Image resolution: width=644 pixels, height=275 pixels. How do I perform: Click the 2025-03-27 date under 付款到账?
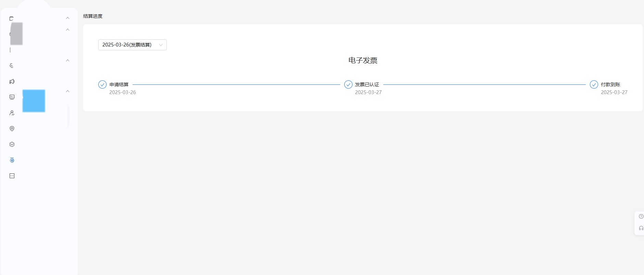[614, 92]
